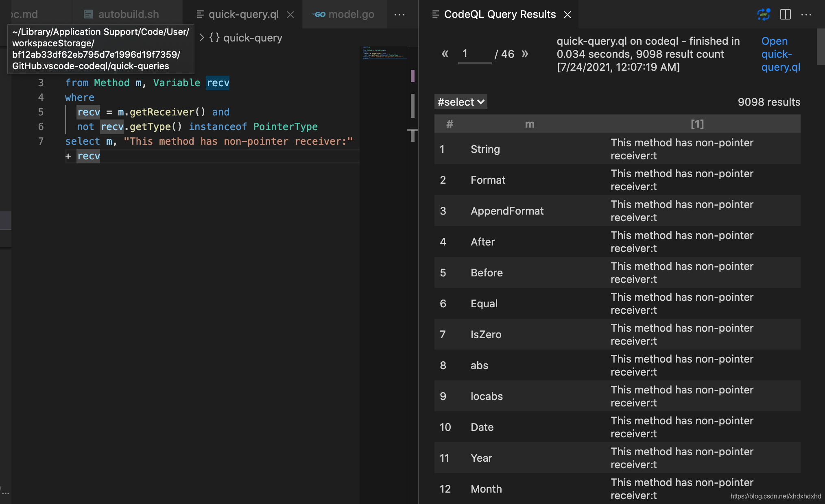Click the message in result row 1
Image resolution: width=825 pixels, height=504 pixels.
tap(682, 149)
